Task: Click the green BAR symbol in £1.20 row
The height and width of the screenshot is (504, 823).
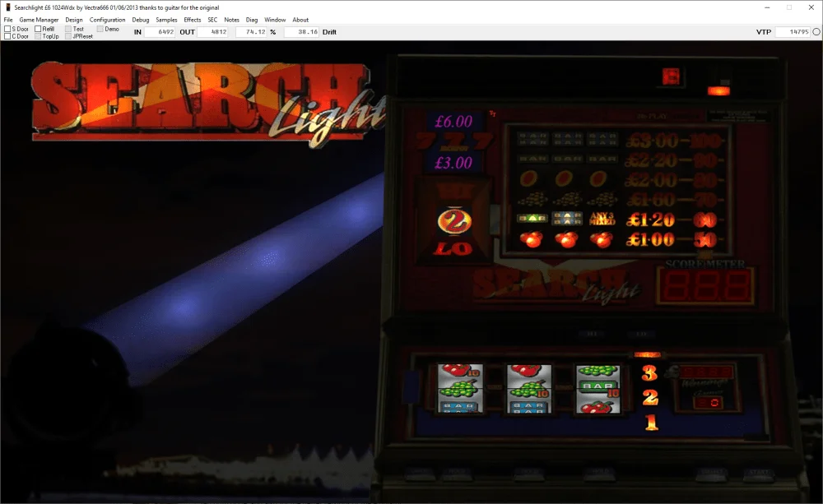Action: [x=532, y=218]
